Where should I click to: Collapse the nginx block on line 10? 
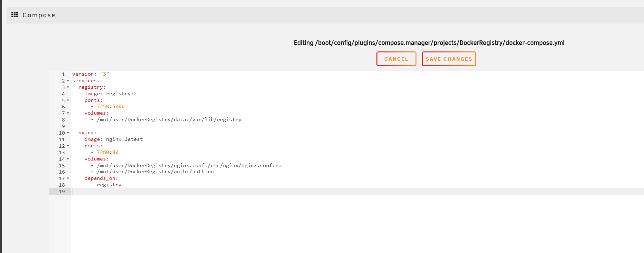tap(68, 133)
